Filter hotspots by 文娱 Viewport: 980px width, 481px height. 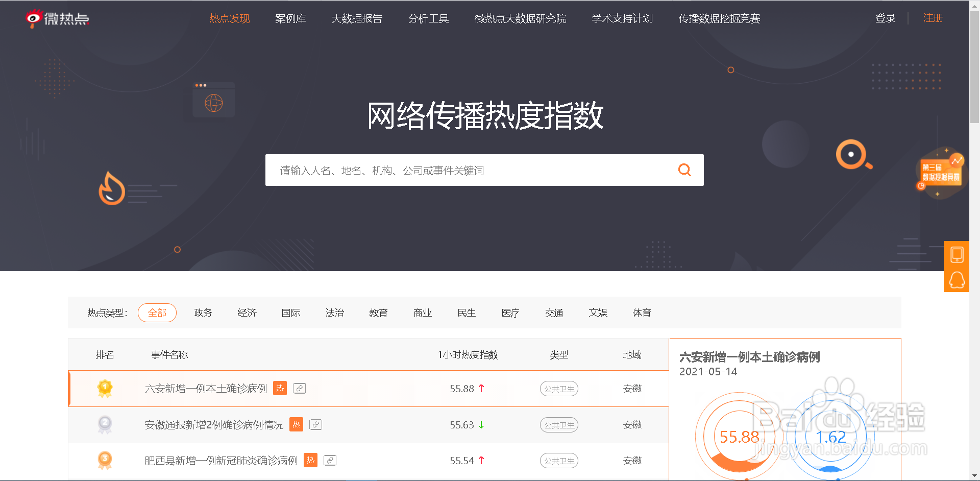tap(598, 313)
